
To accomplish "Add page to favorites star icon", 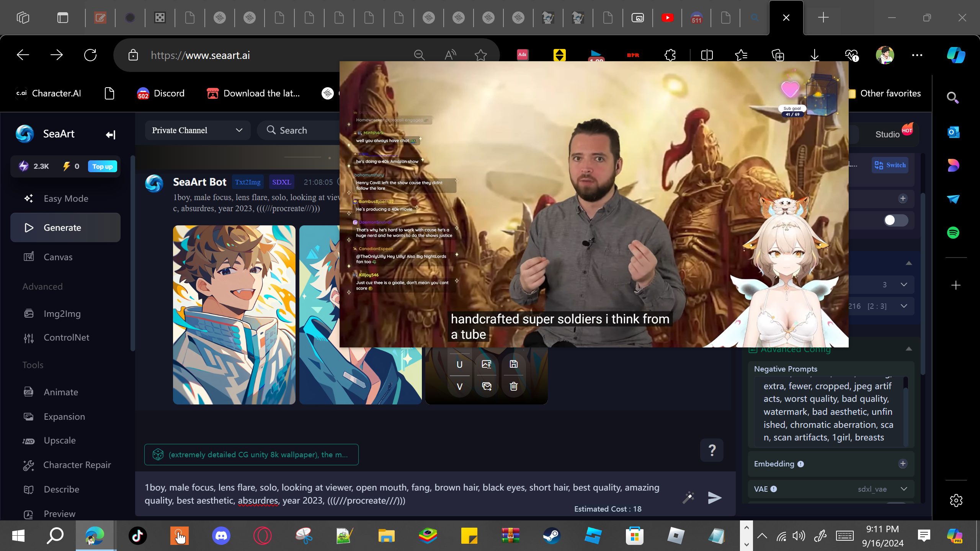I will [x=480, y=55].
